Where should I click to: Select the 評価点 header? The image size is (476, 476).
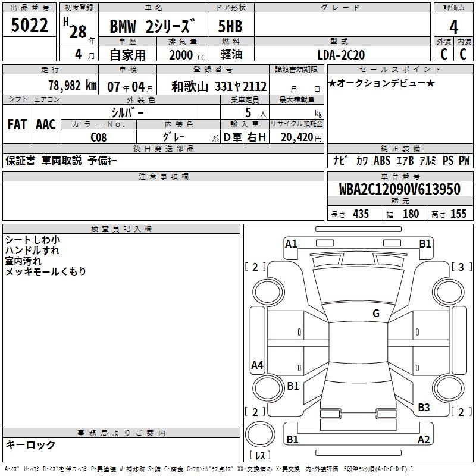[x=453, y=7]
